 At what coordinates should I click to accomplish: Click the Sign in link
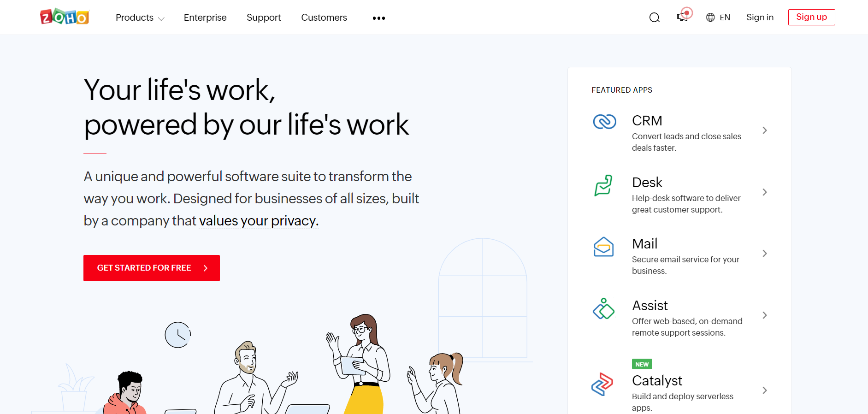pyautogui.click(x=760, y=17)
